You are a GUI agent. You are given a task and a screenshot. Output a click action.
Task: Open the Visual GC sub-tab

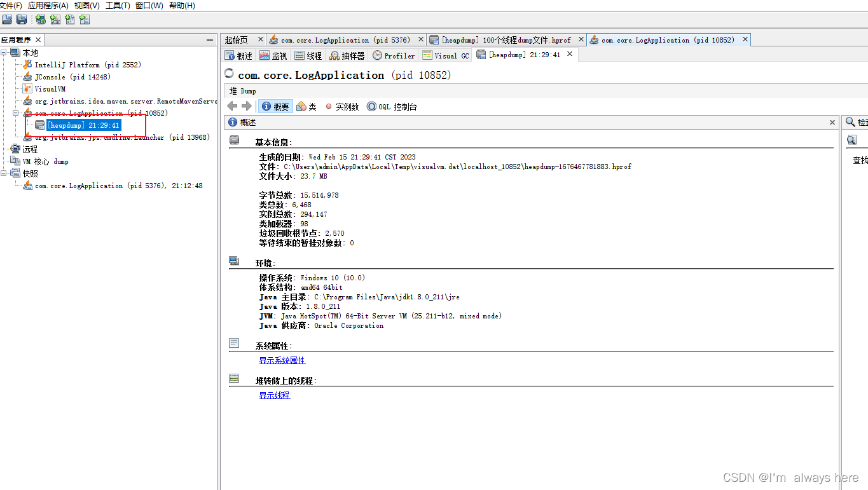[x=446, y=56]
